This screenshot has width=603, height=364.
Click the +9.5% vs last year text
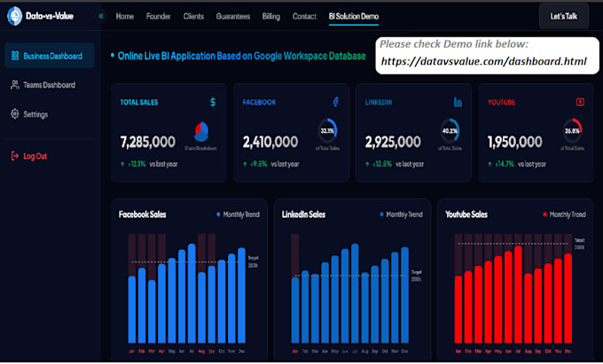pyautogui.click(x=271, y=164)
